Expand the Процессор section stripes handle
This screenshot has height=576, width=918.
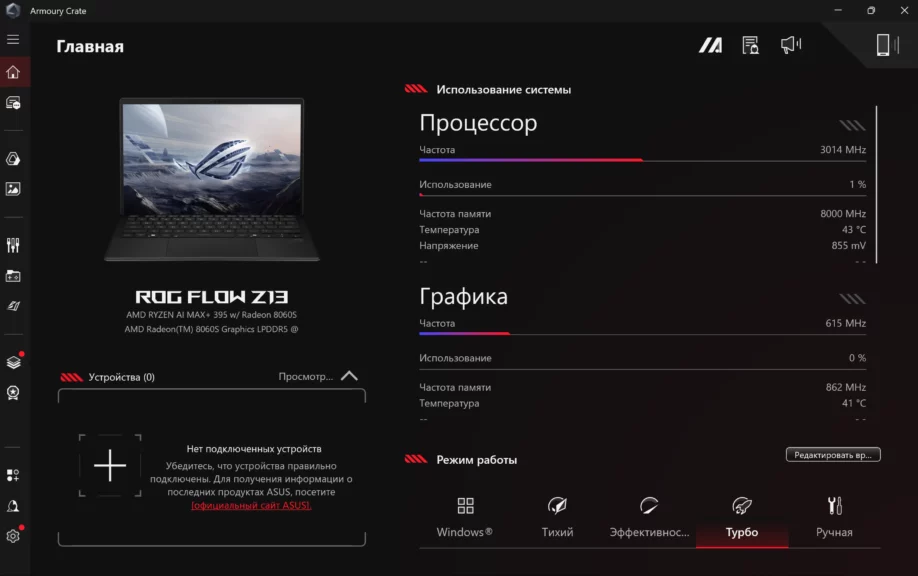pos(852,125)
